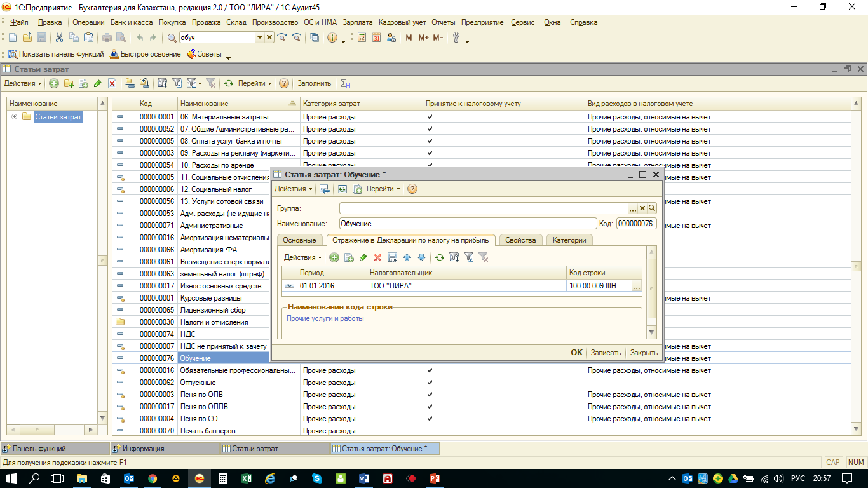Open Excel from the Windows taskbar
This screenshot has width=868, height=488.
click(246, 478)
